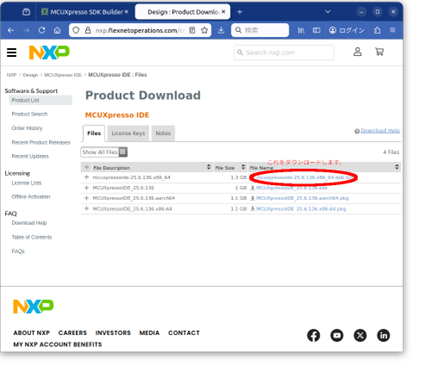Screen dimensions: 425x372
Task: Close the Design : Product Download tab
Action: tap(223, 12)
